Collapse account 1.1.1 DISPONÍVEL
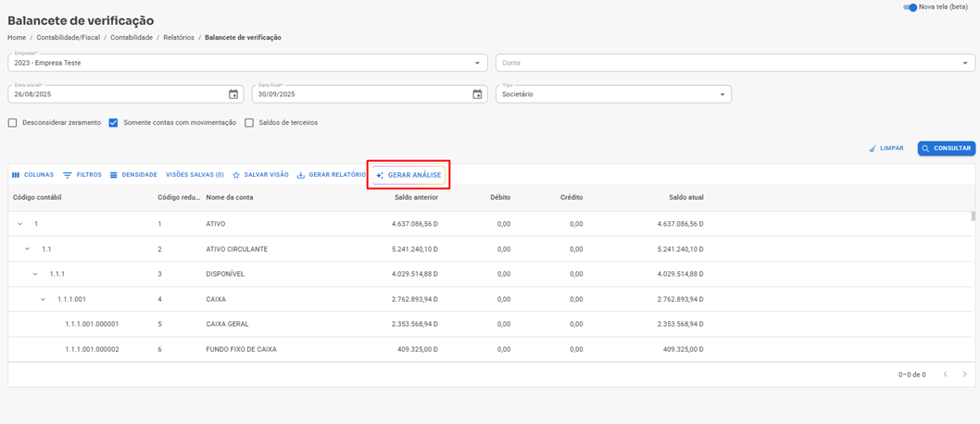Image resolution: width=980 pixels, height=424 pixels. [x=35, y=274]
